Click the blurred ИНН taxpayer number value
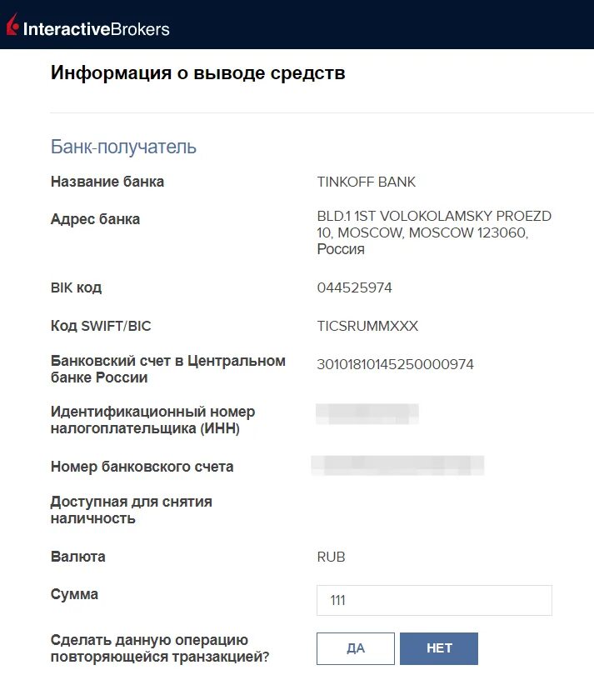 pyautogui.click(x=367, y=412)
